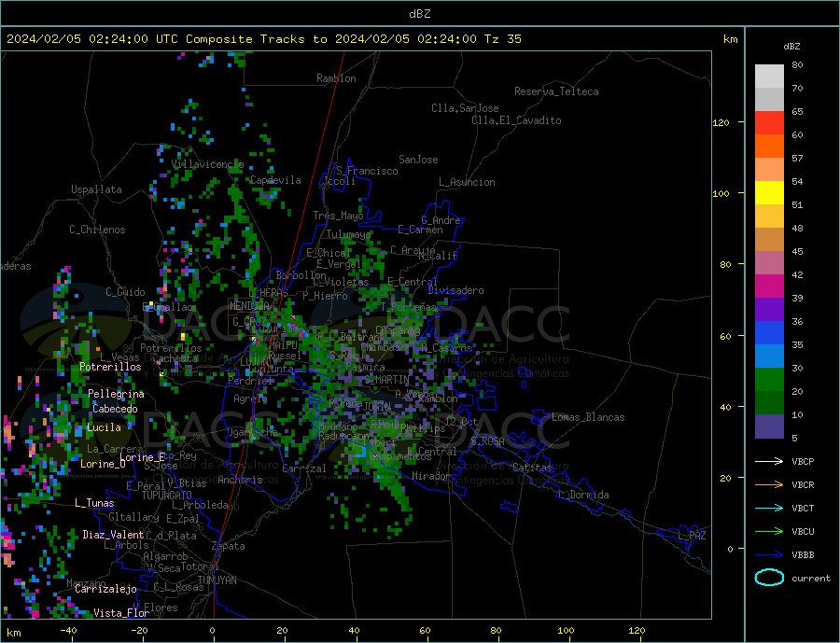The width and height of the screenshot is (840, 643).
Task: Click the SanJose place label
Action: 418,160
